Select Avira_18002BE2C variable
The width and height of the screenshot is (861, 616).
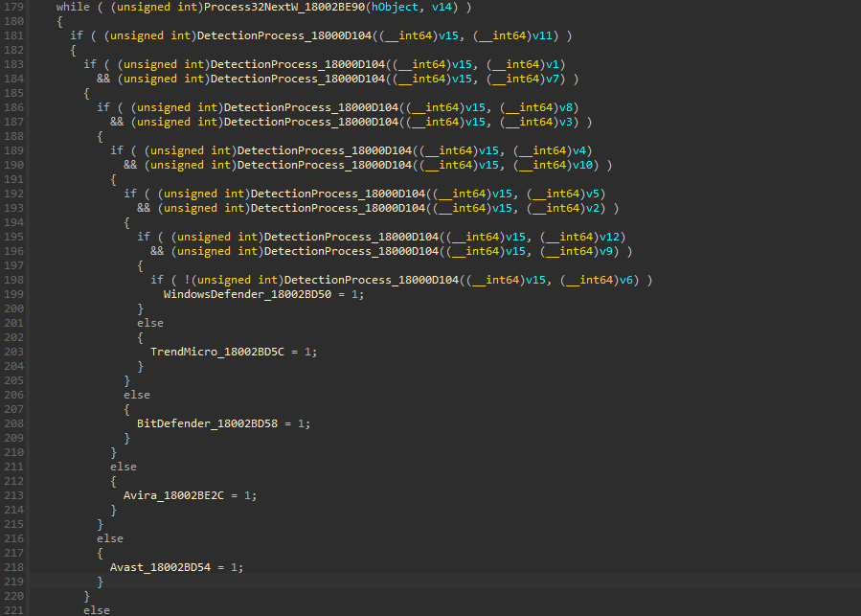(x=173, y=495)
